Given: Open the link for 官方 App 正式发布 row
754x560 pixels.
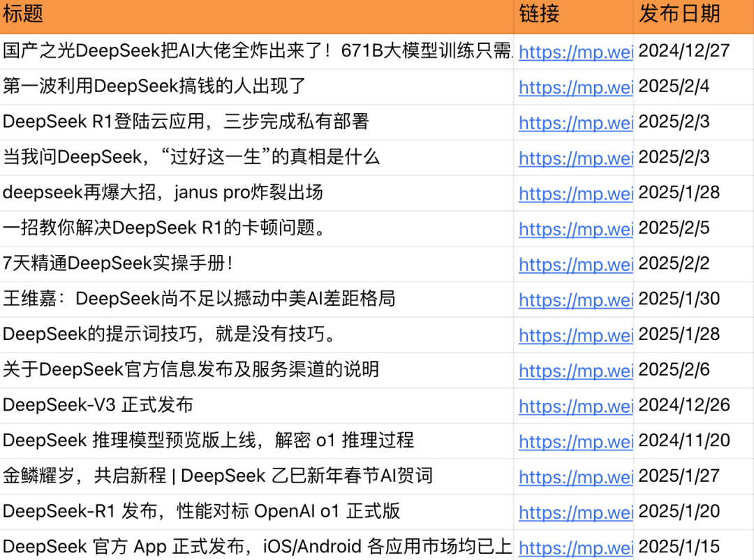Looking at the screenshot, I should click(575, 548).
